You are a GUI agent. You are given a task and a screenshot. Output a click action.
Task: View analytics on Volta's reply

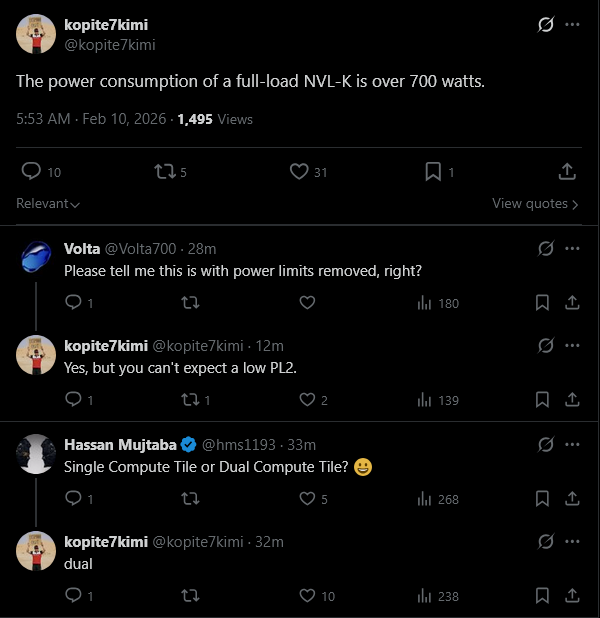point(438,302)
